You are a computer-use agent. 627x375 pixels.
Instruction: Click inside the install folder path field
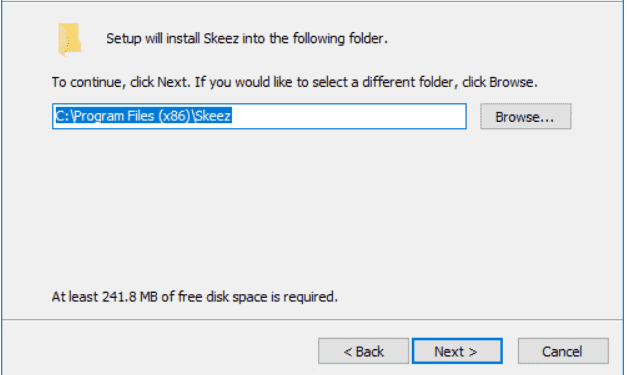(x=259, y=116)
